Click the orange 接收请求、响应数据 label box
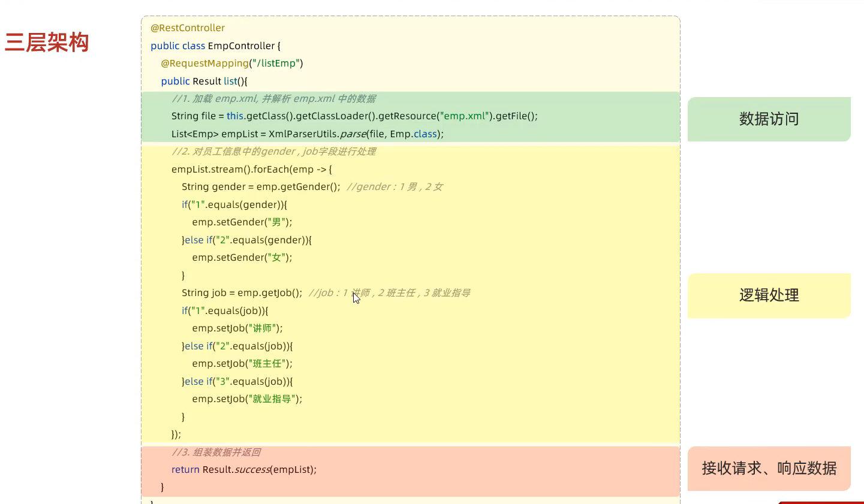The width and height of the screenshot is (864, 504). [x=769, y=469]
